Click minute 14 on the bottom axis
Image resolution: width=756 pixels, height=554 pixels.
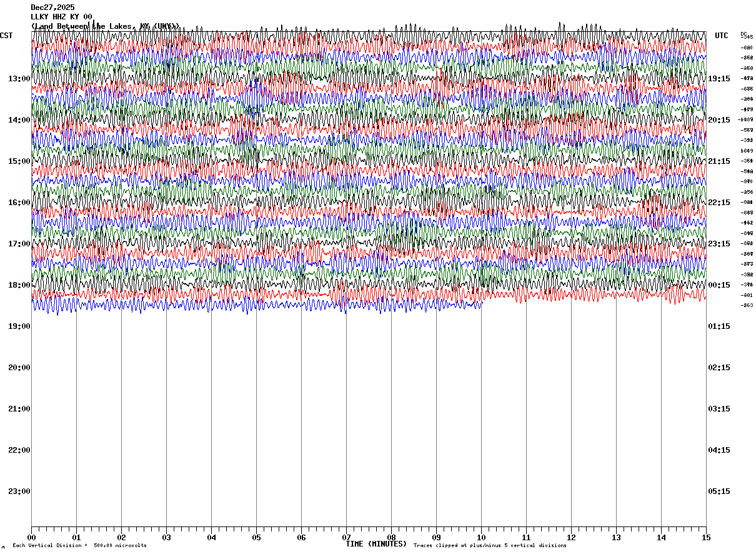[x=661, y=537]
